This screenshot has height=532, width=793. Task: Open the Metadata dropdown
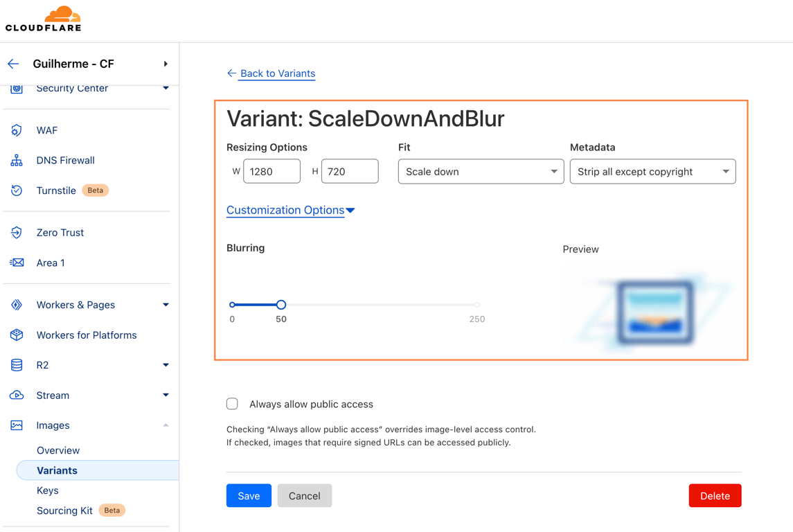652,172
